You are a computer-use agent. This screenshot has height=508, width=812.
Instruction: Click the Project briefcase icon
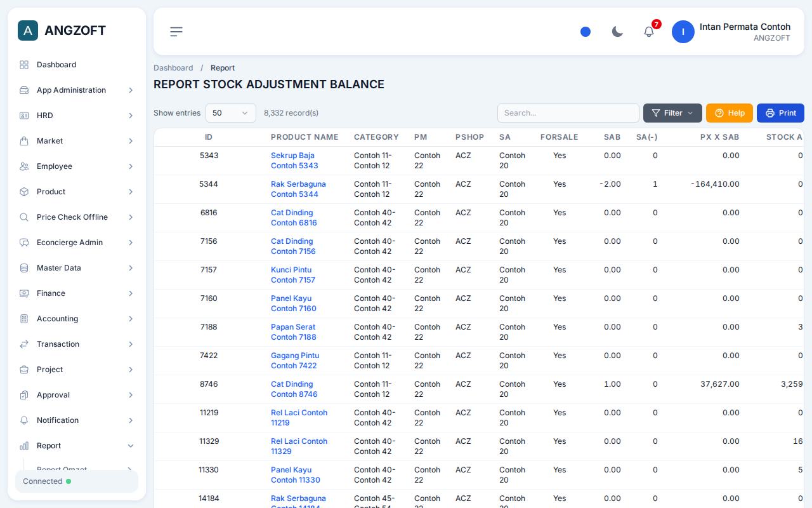(24, 370)
